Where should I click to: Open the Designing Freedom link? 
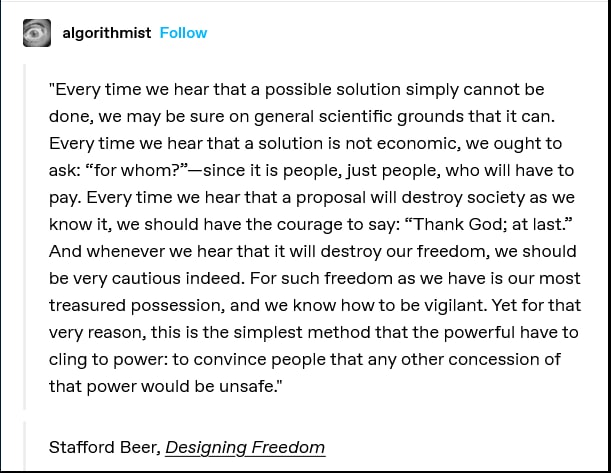click(x=245, y=447)
